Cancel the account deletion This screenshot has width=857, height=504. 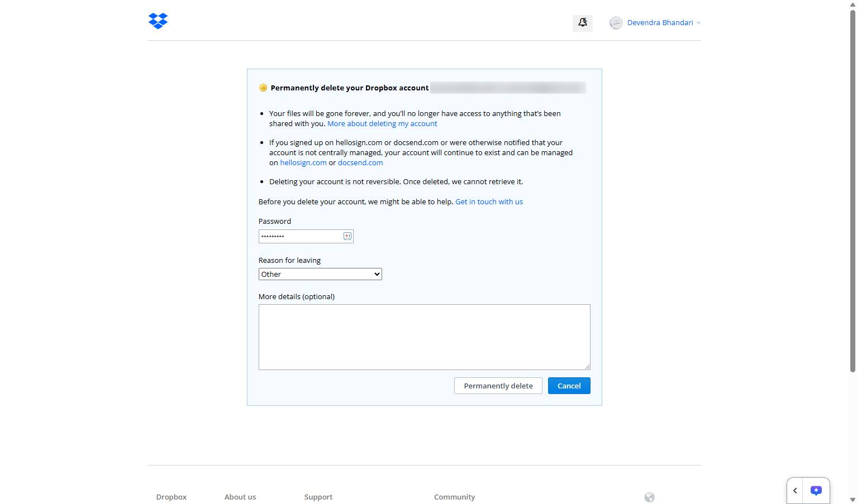[569, 386]
